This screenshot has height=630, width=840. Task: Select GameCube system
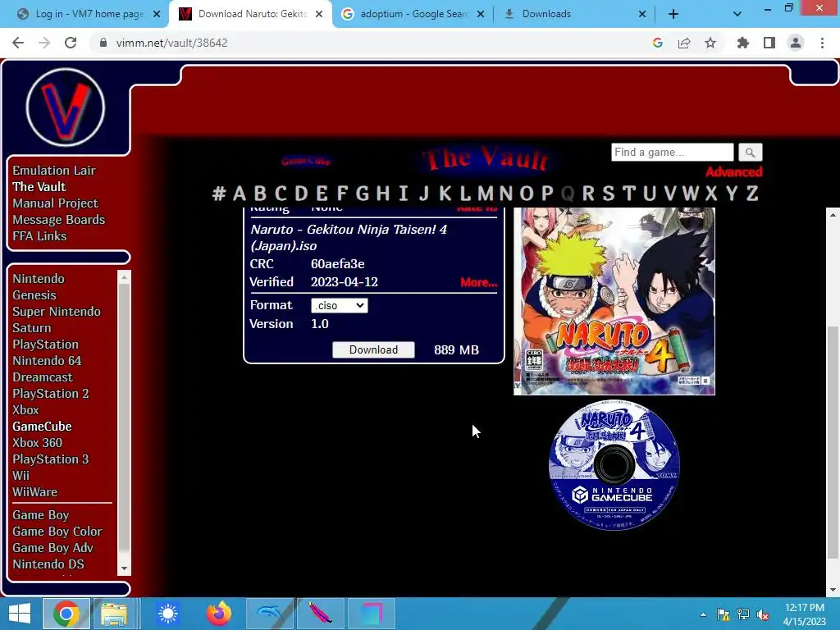coord(42,427)
